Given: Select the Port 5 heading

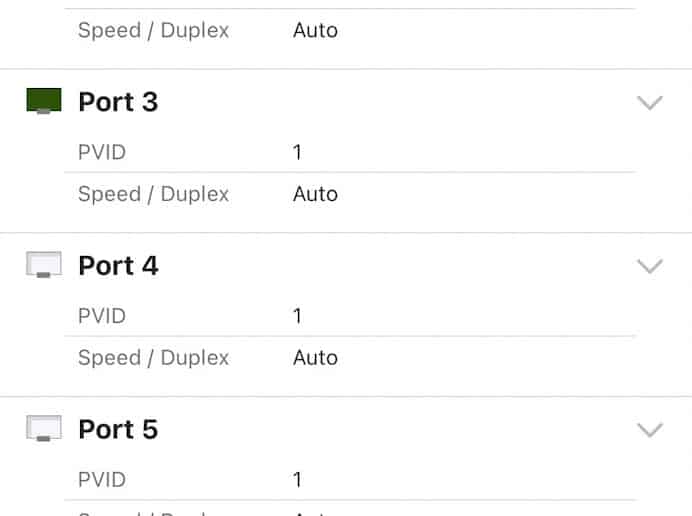Looking at the screenshot, I should pos(118,429).
